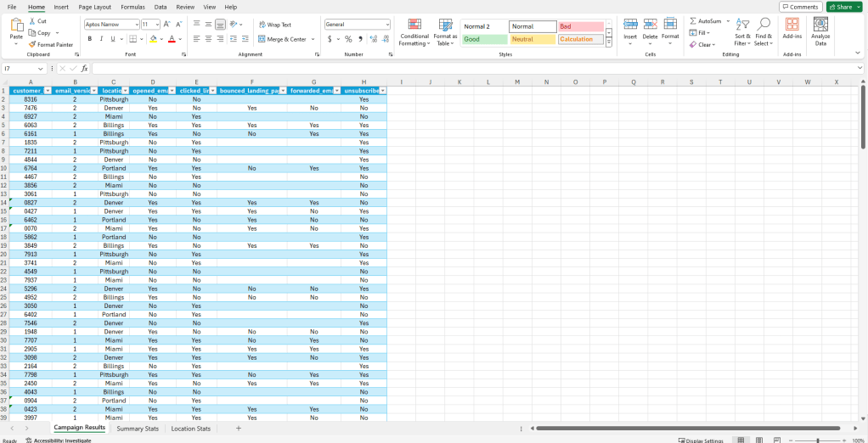Click the Name Box showing I7
Screen dimensions: 868x443
[x=21, y=68]
